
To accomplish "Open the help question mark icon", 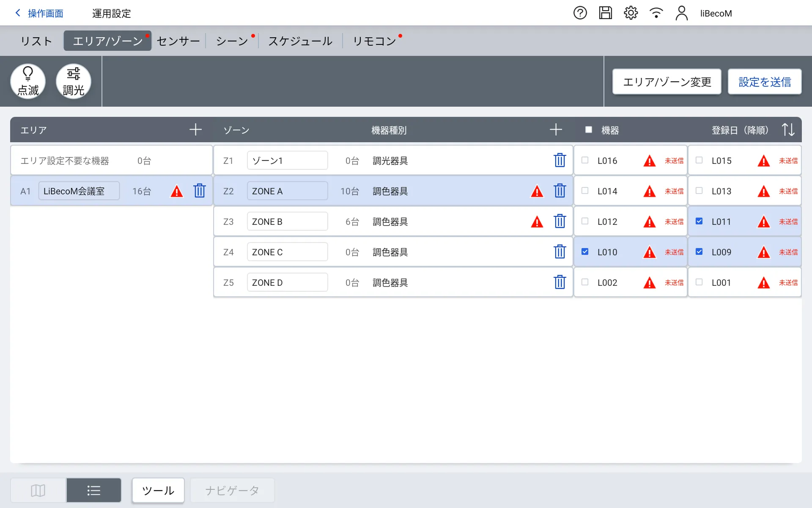I will 580,13.
